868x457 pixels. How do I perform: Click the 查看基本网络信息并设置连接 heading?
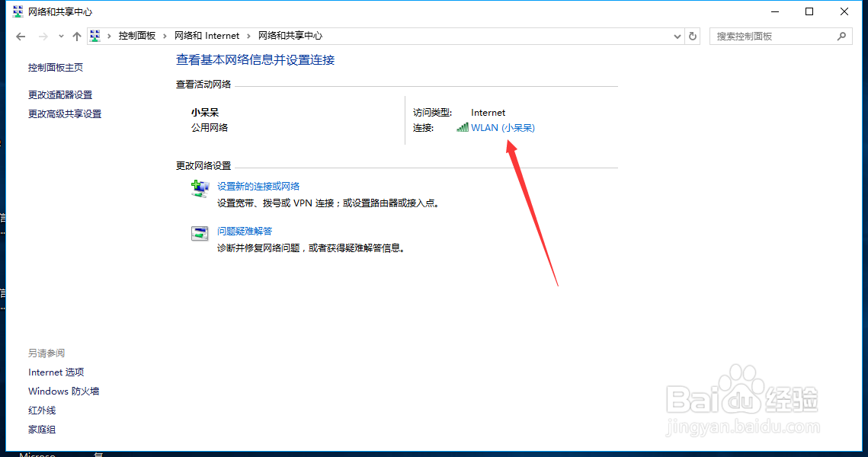255,59
